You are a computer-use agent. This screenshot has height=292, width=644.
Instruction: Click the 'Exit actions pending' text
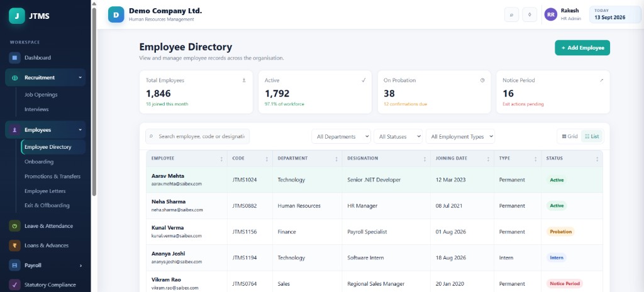(523, 104)
